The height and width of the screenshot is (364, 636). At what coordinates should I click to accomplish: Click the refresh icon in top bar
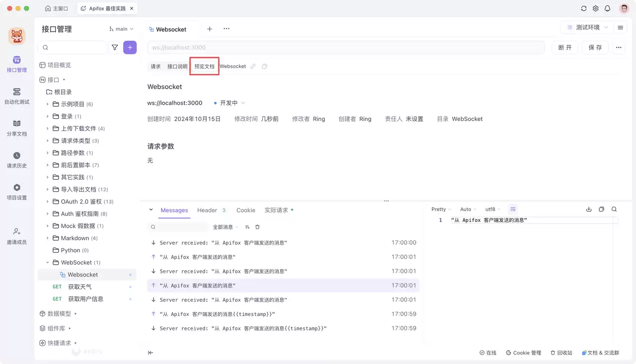pos(584,8)
